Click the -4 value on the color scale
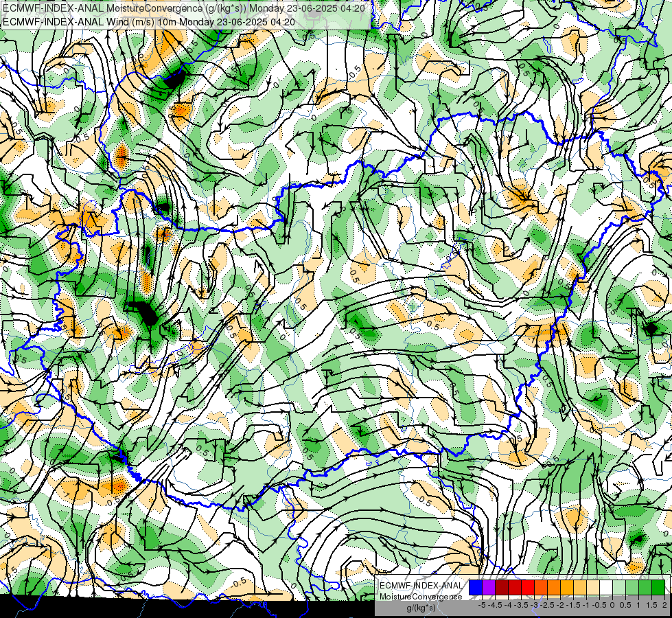 click(508, 605)
